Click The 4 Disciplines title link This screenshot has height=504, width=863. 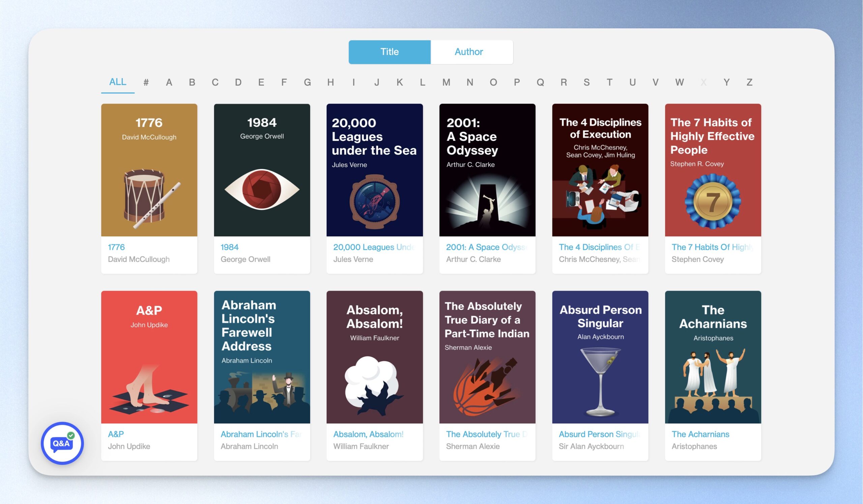599,247
